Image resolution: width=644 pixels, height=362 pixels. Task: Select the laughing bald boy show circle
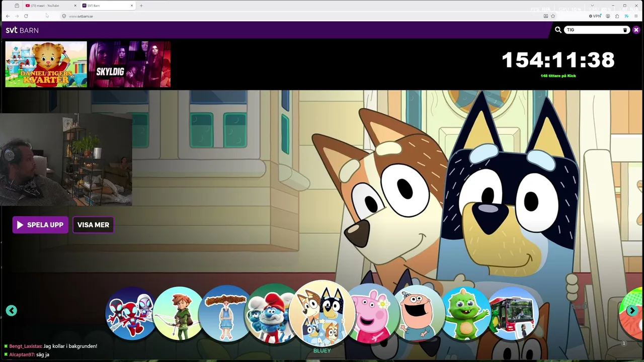pos(419,313)
